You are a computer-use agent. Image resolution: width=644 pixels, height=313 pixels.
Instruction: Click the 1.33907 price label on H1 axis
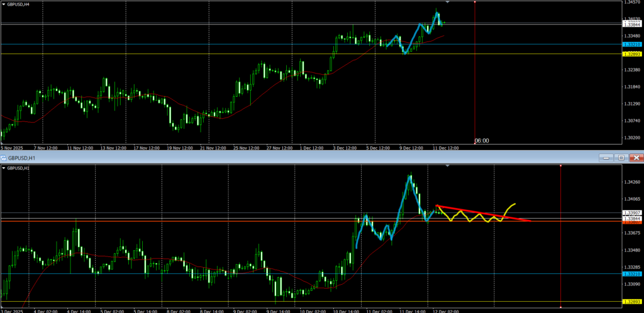tap(631, 213)
